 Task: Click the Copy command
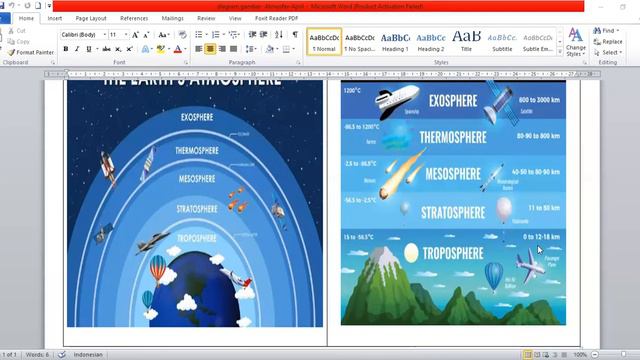(18, 41)
